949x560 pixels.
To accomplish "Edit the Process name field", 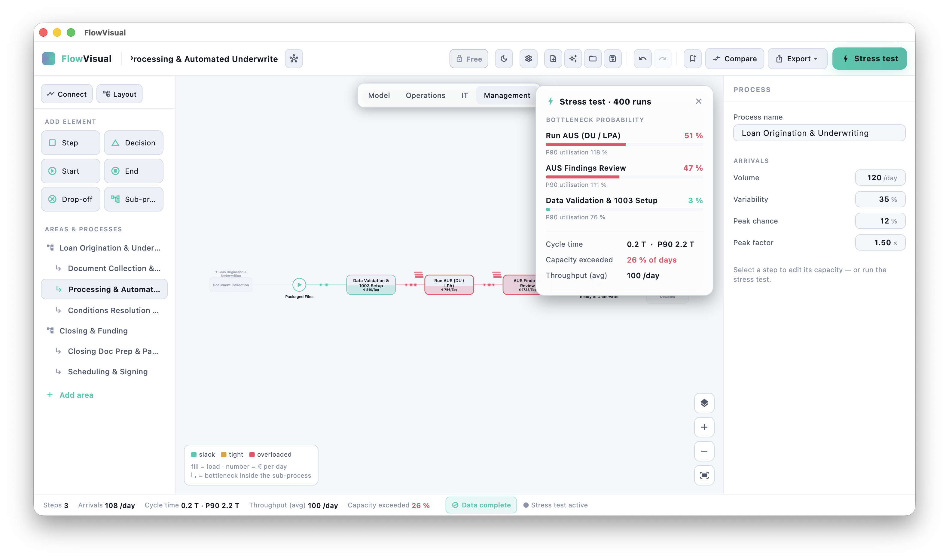I will 819,133.
